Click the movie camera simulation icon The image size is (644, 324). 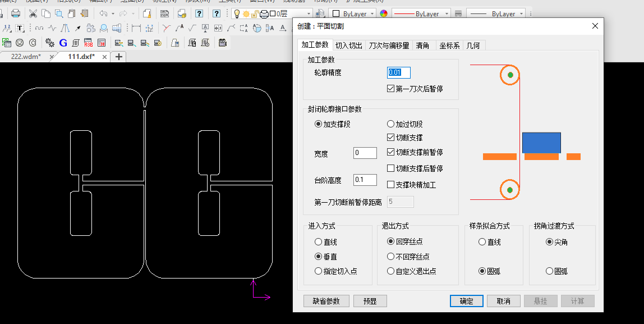pyautogui.click(x=223, y=43)
